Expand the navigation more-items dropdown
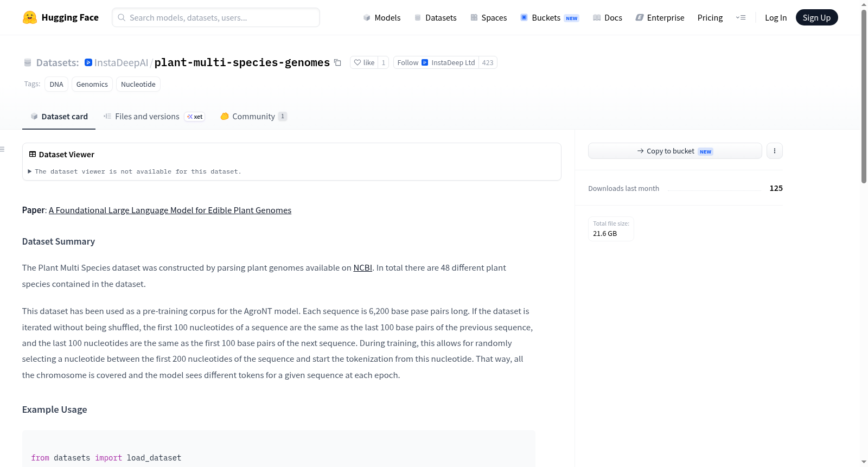Image resolution: width=868 pixels, height=467 pixels. point(741,17)
